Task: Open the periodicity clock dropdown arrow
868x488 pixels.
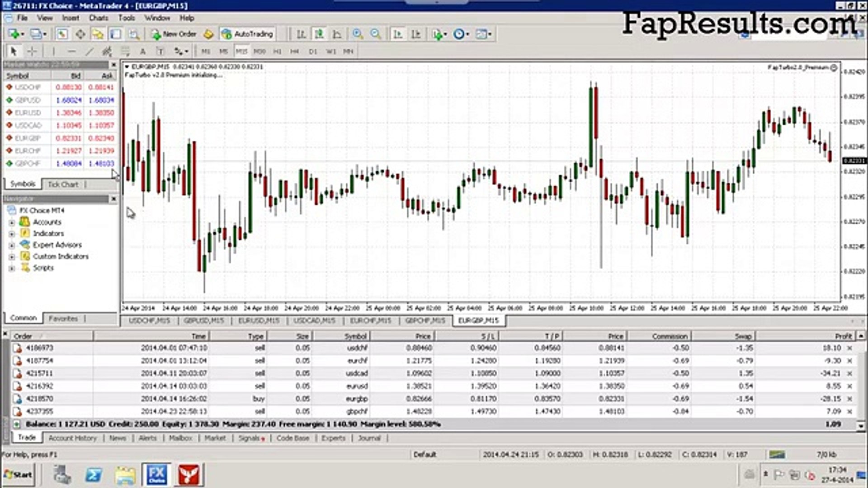Action: [467, 34]
